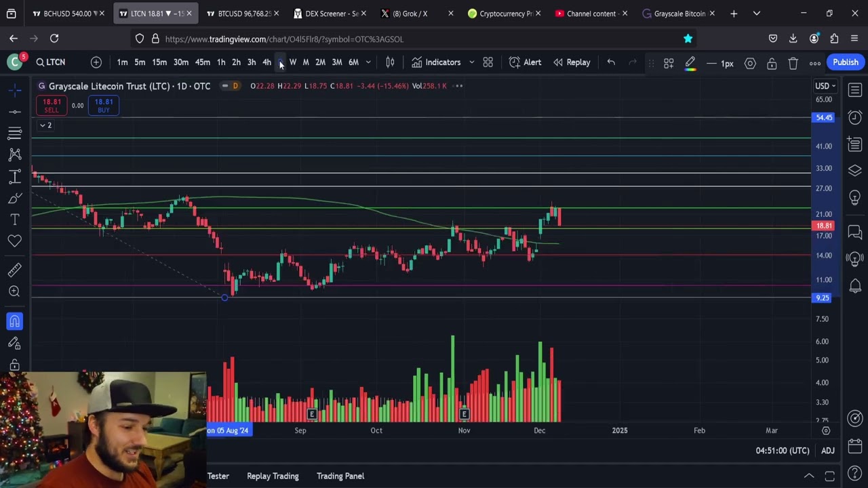Viewport: 868px width, 488px height.
Task: Open the Indicators dialog
Action: 436,62
